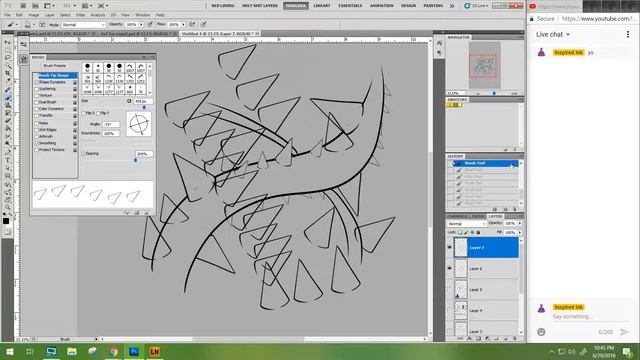Toggle the Smoothing checkbox
The width and height of the screenshot is (640, 360).
pyautogui.click(x=36, y=143)
